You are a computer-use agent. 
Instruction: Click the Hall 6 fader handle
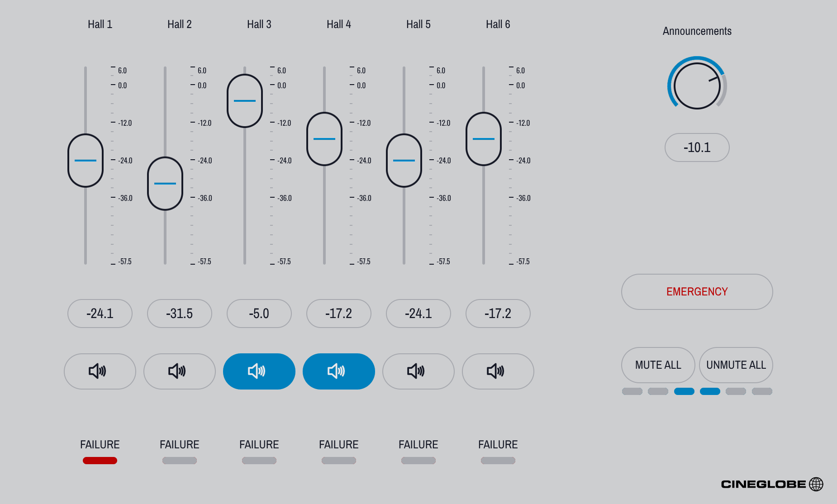(x=484, y=139)
